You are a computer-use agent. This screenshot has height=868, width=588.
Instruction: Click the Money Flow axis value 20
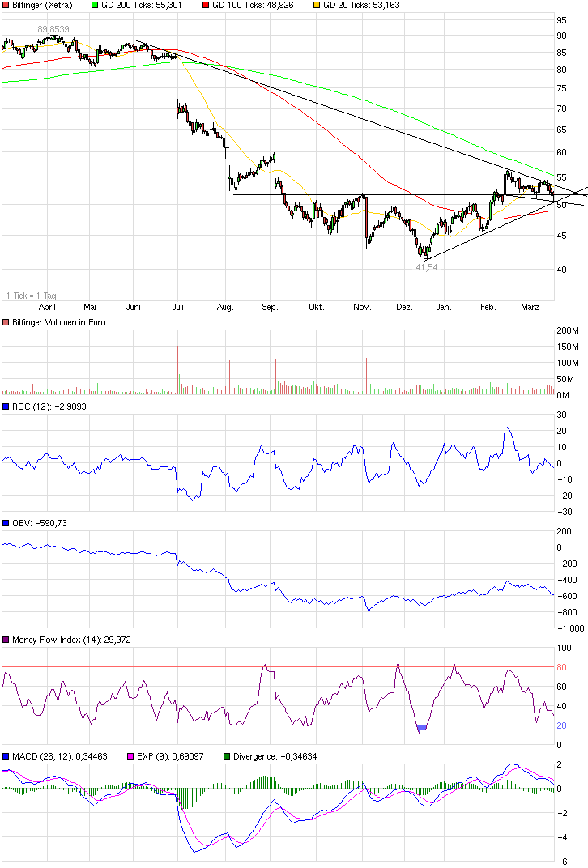pos(561,725)
